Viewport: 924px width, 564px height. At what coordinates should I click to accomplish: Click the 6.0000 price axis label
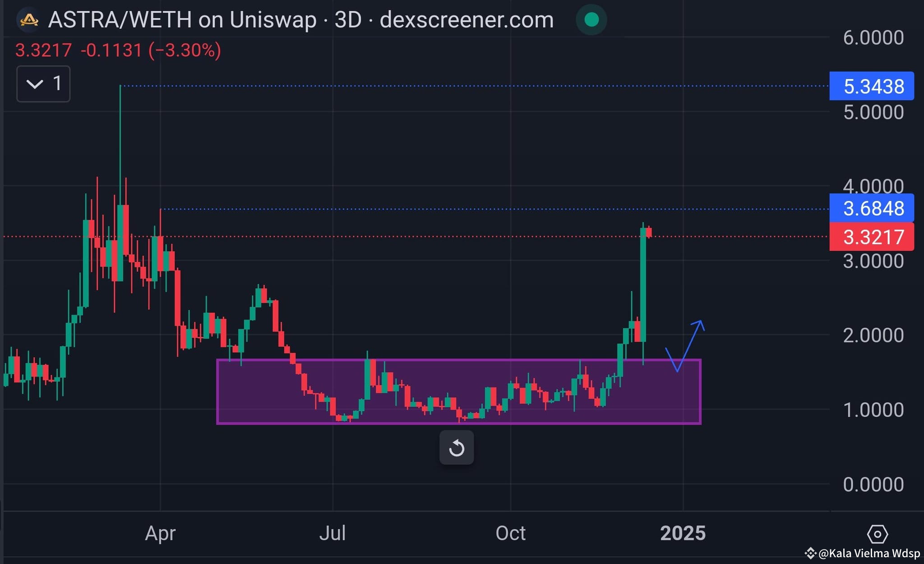coord(873,37)
